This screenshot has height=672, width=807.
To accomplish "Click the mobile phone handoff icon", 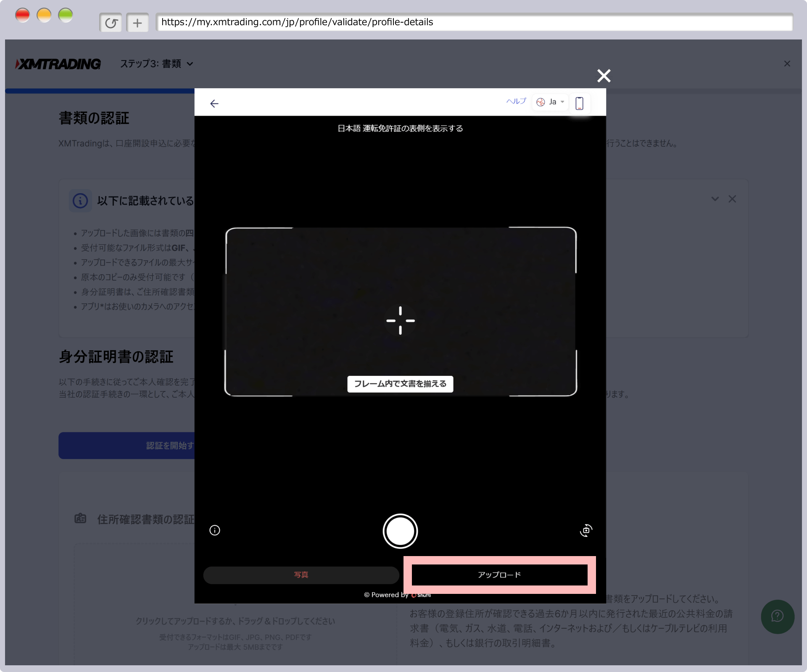I will pyautogui.click(x=579, y=103).
